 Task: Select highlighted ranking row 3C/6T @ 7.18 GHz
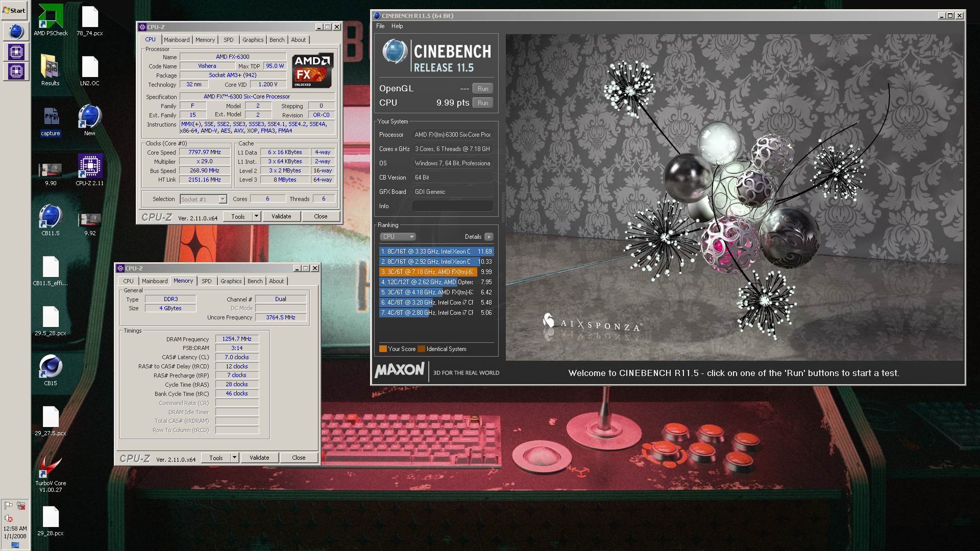436,272
